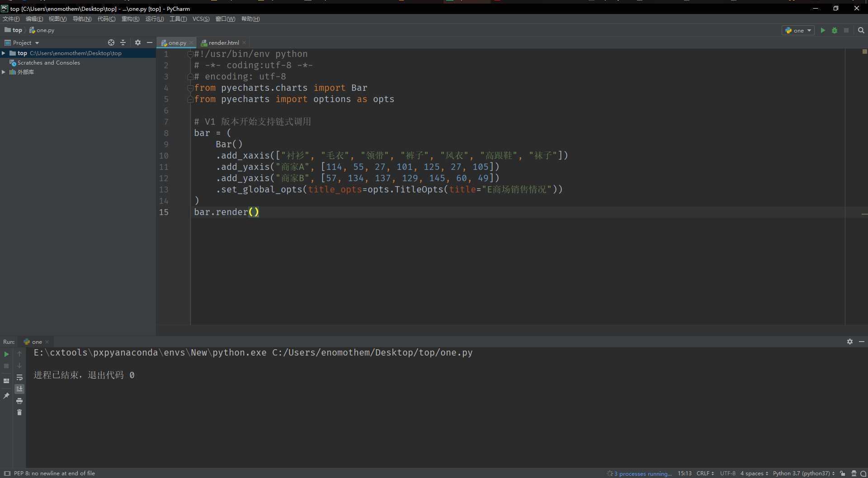
Task: Click the Stop icon in the top toolbar
Action: pyautogui.click(x=846, y=30)
